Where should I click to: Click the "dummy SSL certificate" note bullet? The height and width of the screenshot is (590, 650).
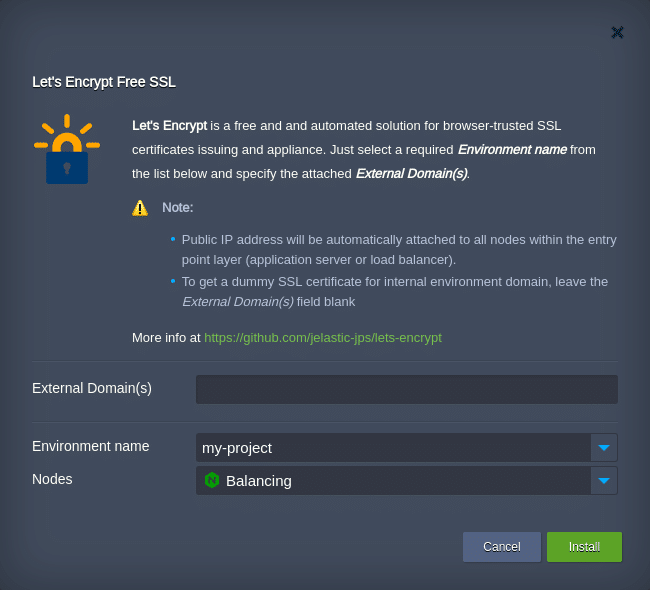[x=395, y=291]
